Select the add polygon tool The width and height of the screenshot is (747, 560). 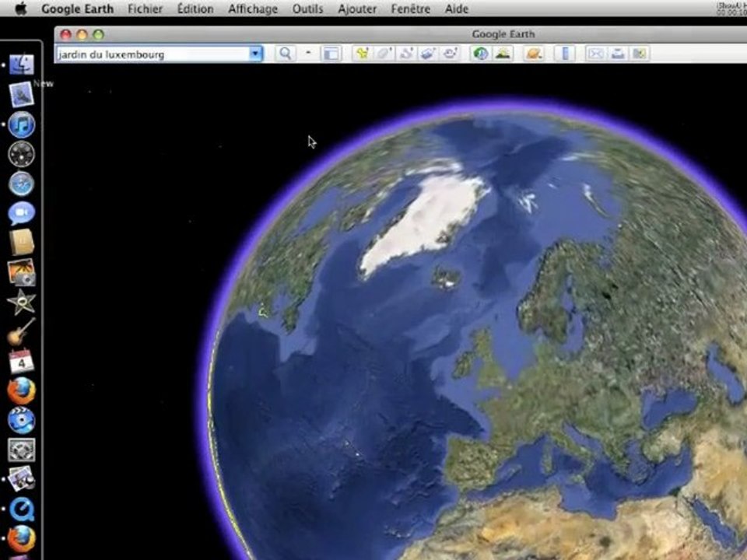[x=384, y=54]
